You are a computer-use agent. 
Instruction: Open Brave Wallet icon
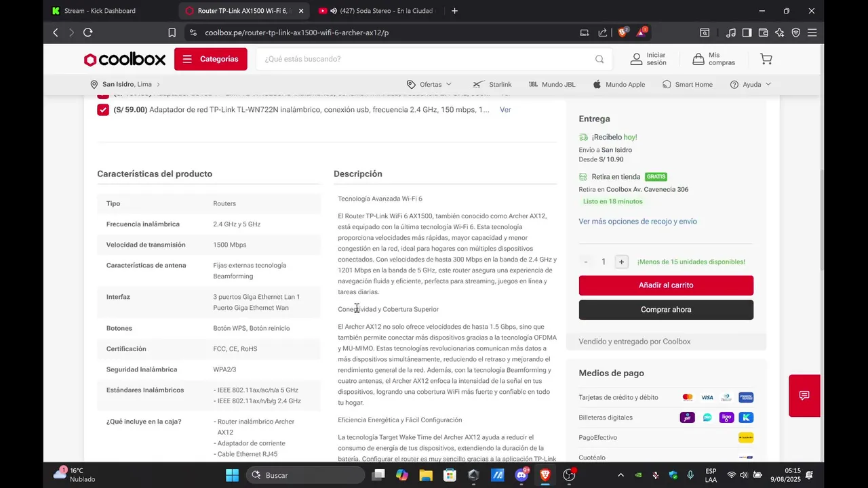pyautogui.click(x=763, y=33)
